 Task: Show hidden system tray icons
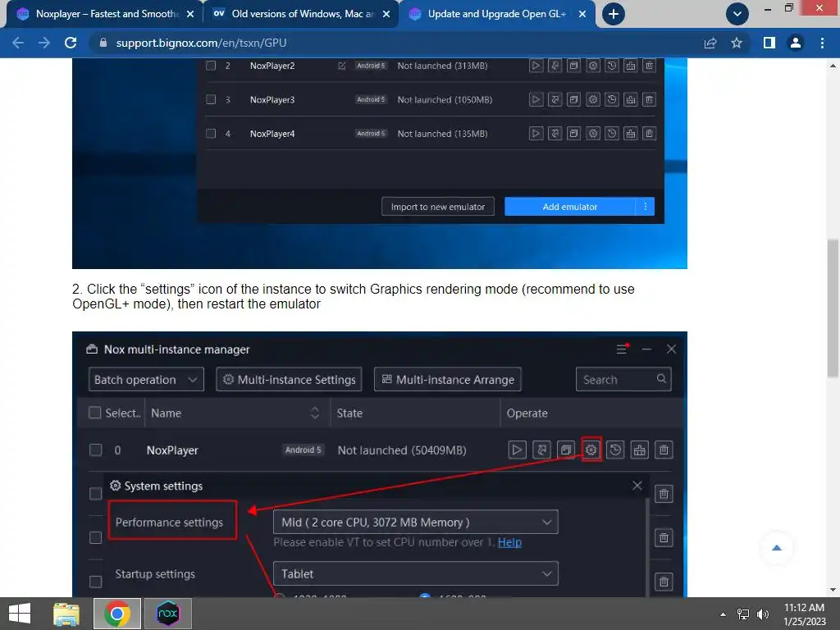(x=723, y=614)
